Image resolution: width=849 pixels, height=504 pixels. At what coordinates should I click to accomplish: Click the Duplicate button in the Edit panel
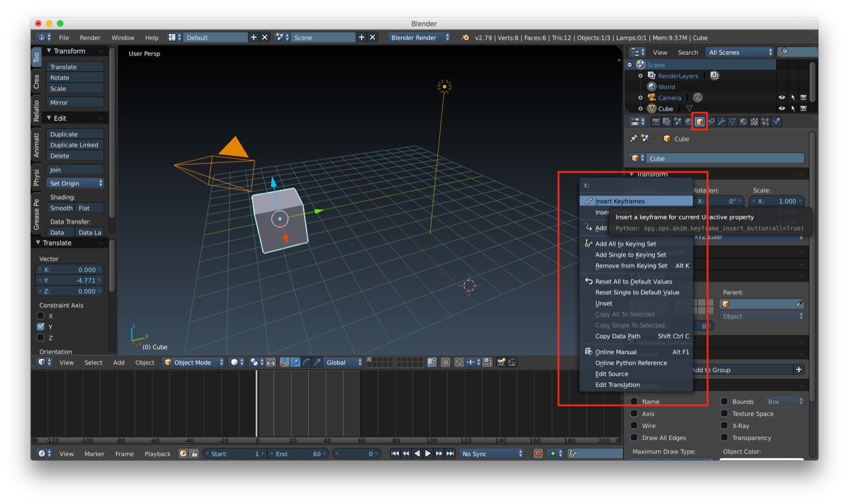click(64, 133)
